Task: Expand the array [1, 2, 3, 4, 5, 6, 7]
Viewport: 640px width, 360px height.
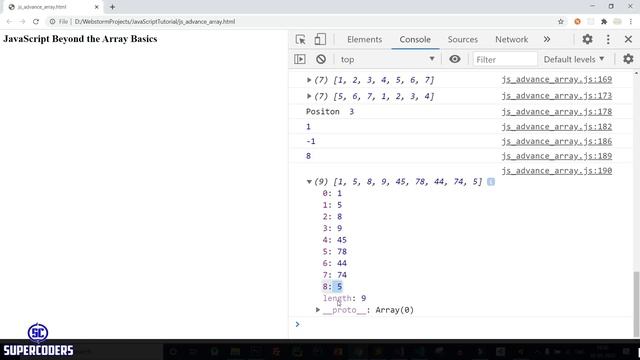Action: pos(309,80)
